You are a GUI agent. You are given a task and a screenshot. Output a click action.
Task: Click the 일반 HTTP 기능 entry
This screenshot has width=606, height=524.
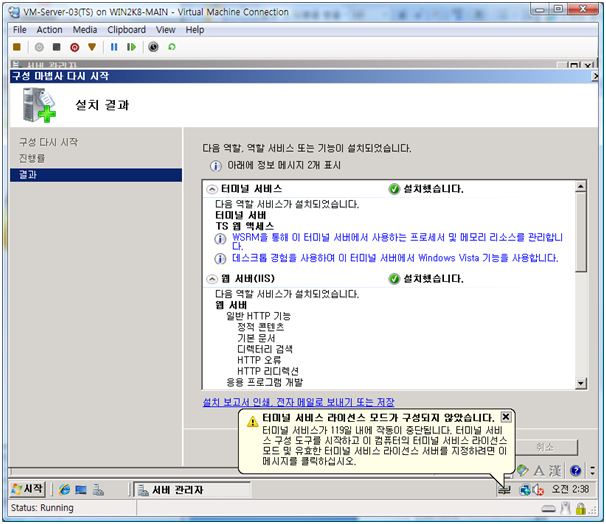pos(258,316)
